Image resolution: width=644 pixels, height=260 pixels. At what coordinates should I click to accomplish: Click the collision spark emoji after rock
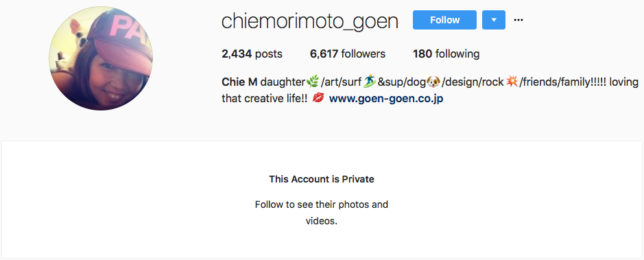tap(512, 82)
